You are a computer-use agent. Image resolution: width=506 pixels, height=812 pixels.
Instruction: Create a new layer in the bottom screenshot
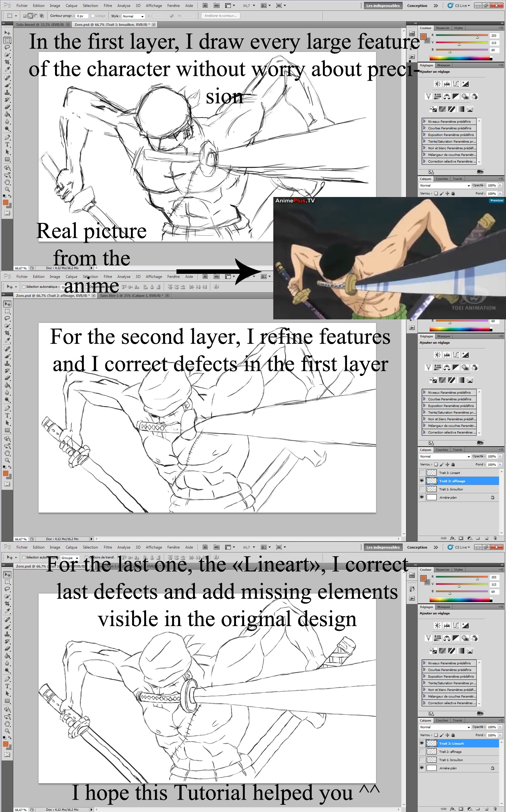[487, 809]
